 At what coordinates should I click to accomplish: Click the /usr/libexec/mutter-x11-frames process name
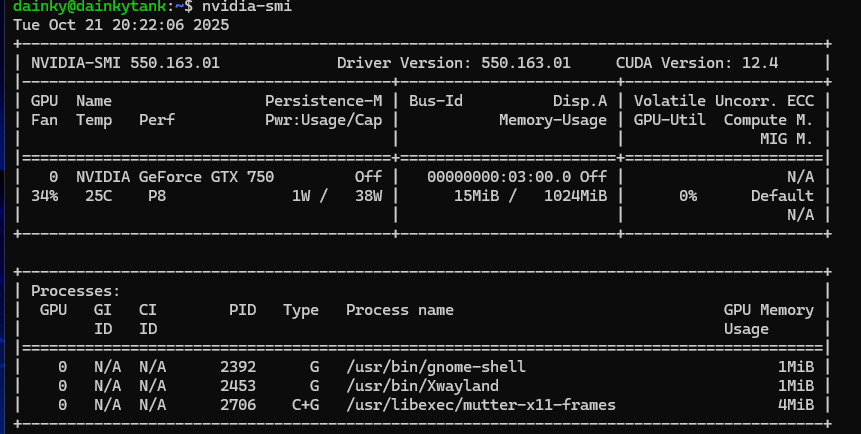click(x=480, y=404)
